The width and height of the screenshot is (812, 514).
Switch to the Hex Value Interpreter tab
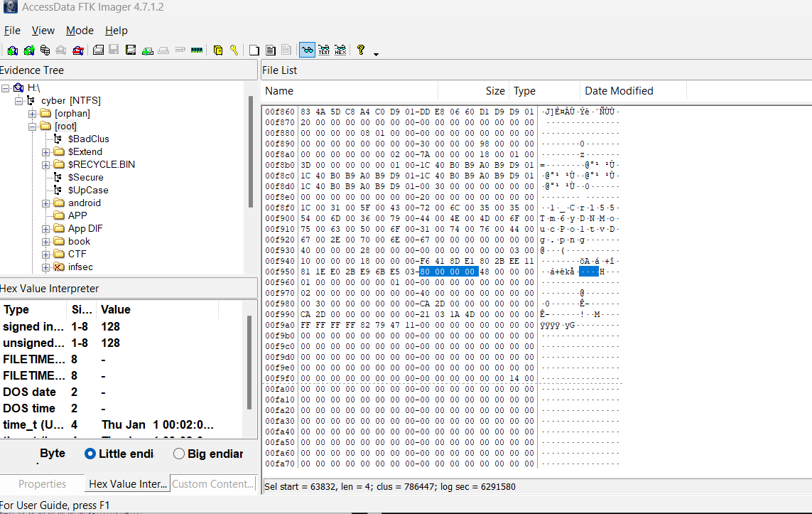[x=128, y=484]
